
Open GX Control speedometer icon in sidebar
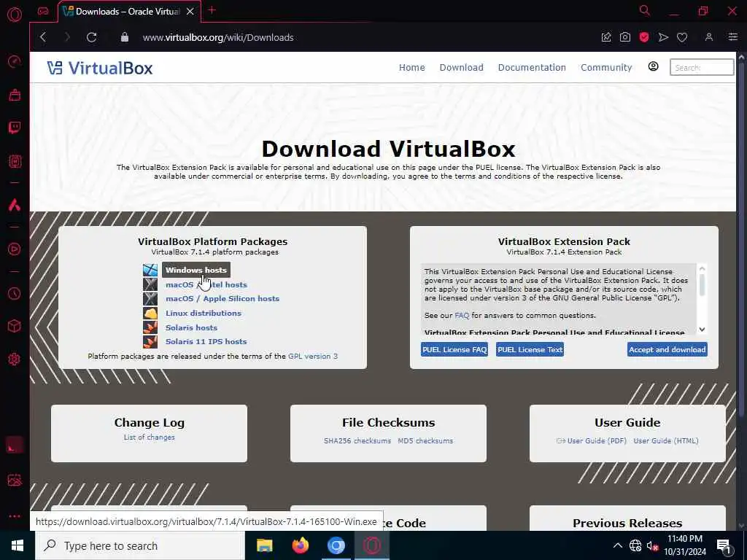pyautogui.click(x=15, y=61)
